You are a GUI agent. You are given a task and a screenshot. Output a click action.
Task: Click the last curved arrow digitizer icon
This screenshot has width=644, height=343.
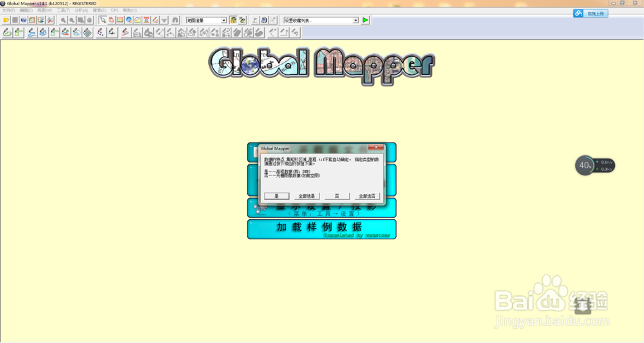tap(295, 32)
